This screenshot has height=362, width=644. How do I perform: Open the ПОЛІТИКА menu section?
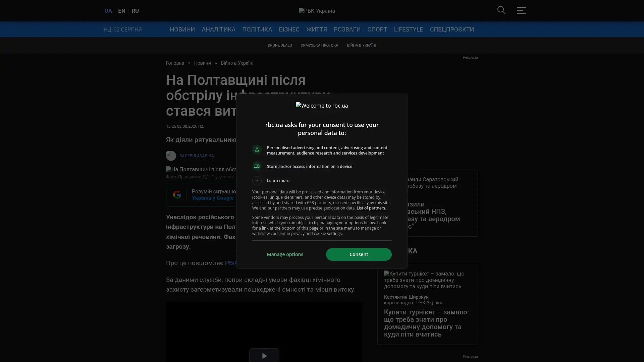[257, 29]
